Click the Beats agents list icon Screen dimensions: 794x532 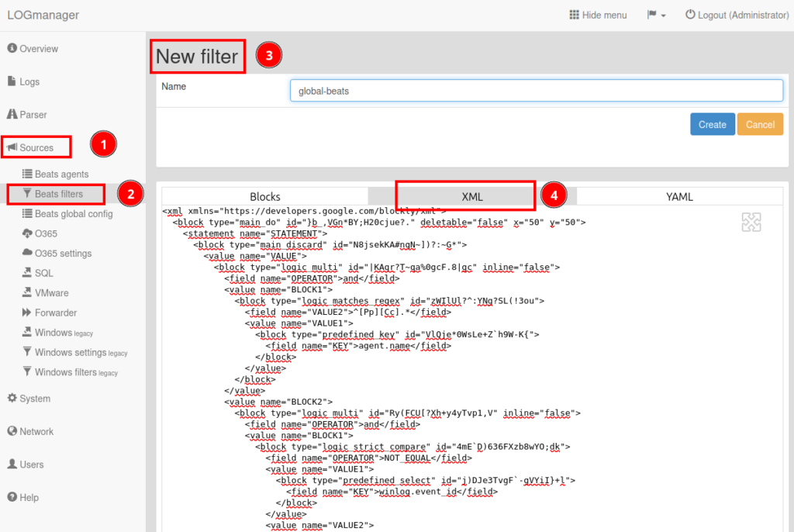[27, 174]
